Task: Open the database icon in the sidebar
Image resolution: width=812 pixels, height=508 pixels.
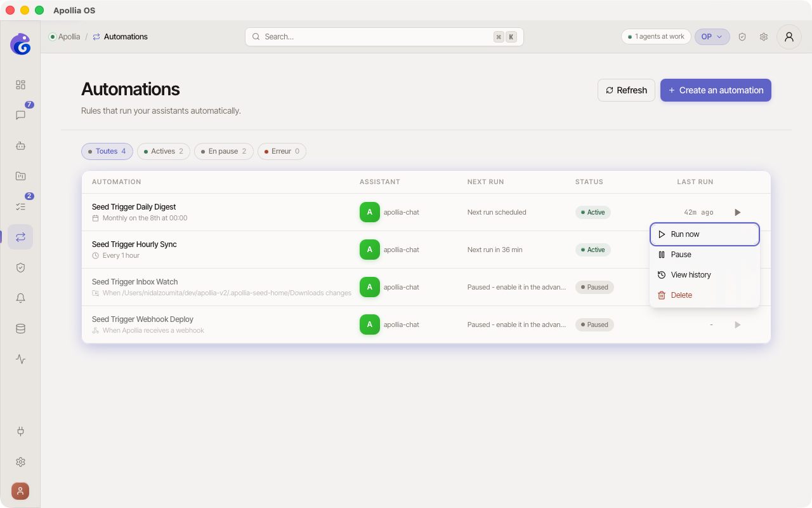Action: [20, 328]
